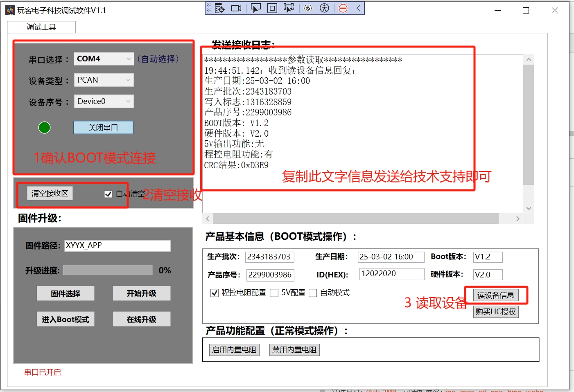
Task: Click the log horizontal scrollbar thumb
Action: point(356,219)
